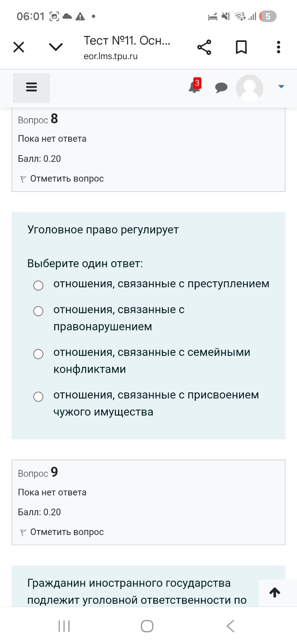Open the tab with 5 open pages
297x644 pixels.
click(269, 16)
